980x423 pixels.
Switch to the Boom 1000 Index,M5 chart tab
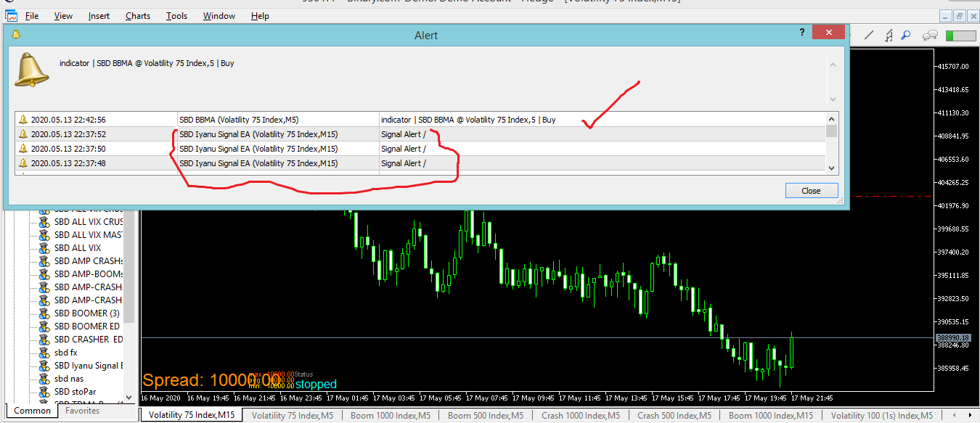click(x=391, y=416)
